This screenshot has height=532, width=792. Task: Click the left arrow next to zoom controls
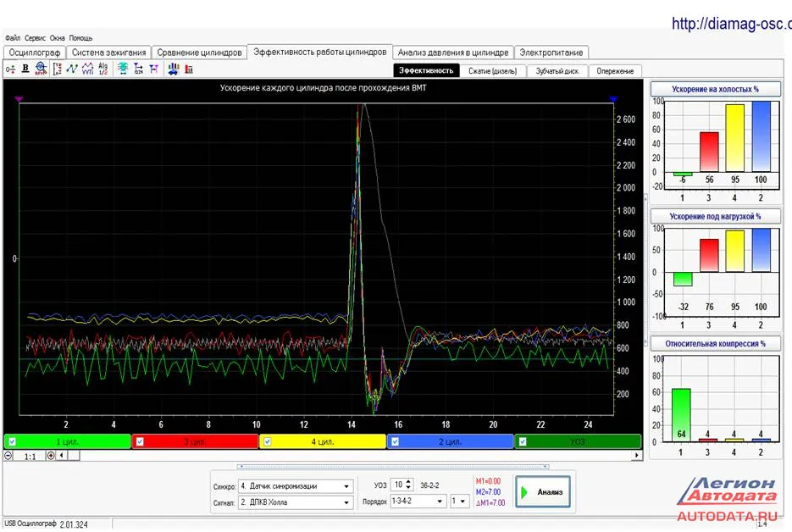pos(62,456)
